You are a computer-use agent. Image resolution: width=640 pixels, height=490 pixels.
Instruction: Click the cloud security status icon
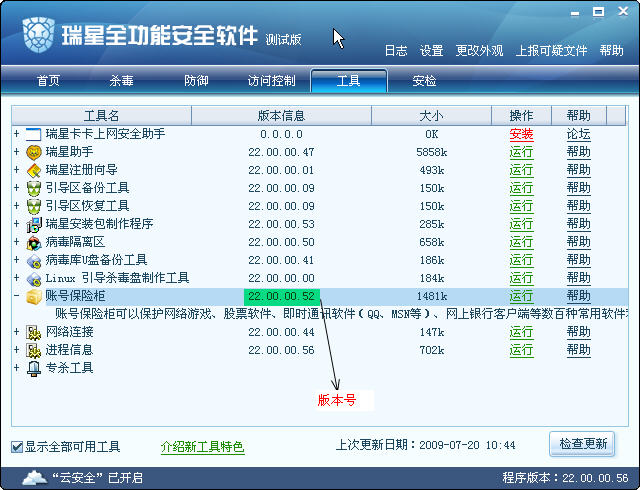click(35, 477)
